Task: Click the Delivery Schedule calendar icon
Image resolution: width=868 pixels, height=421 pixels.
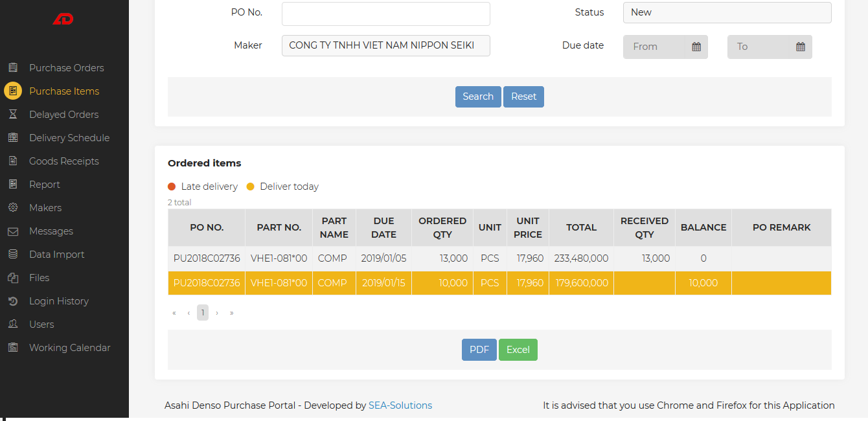Action: coord(13,138)
